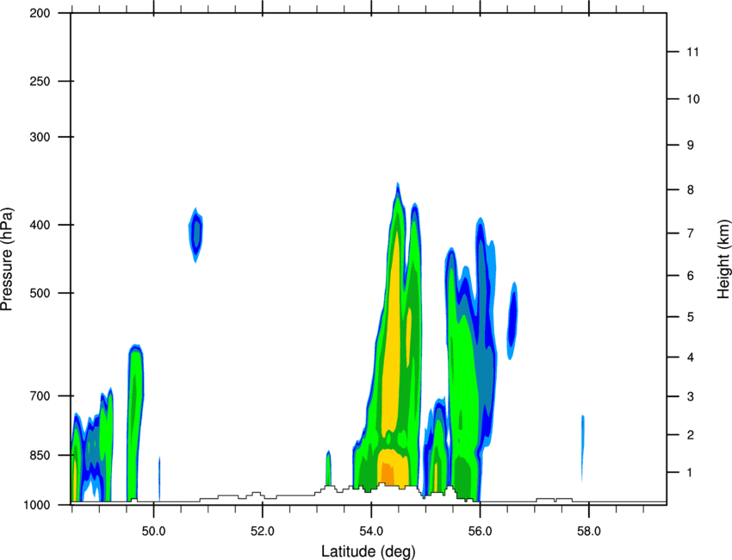Click the 'Pressure (hPa)' axis title
732x560 pixels.
point(7,259)
